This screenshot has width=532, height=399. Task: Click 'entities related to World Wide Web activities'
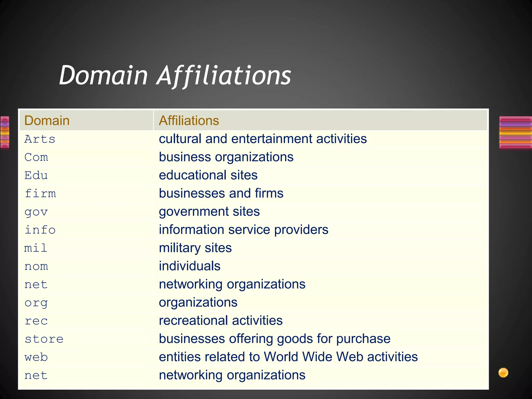click(288, 357)
